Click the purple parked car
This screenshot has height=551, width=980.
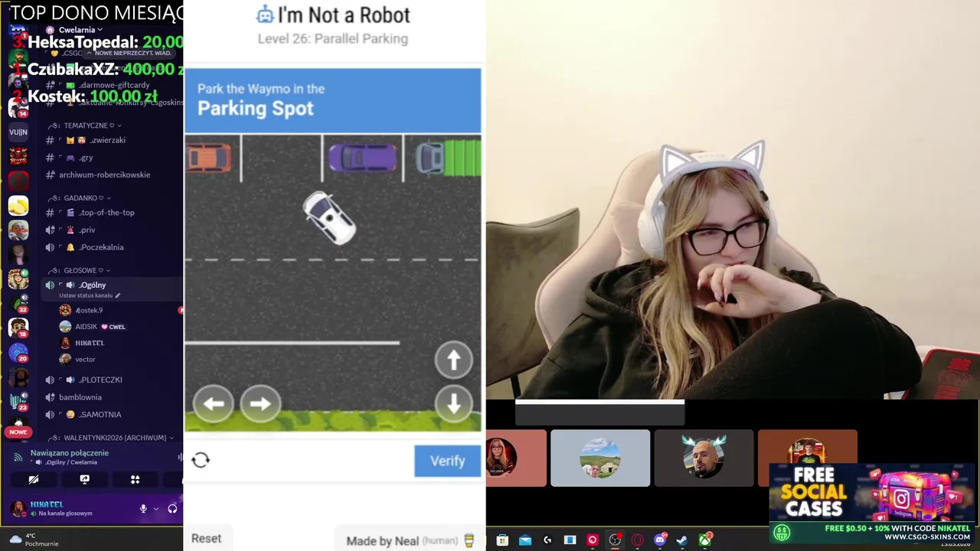coord(362,158)
